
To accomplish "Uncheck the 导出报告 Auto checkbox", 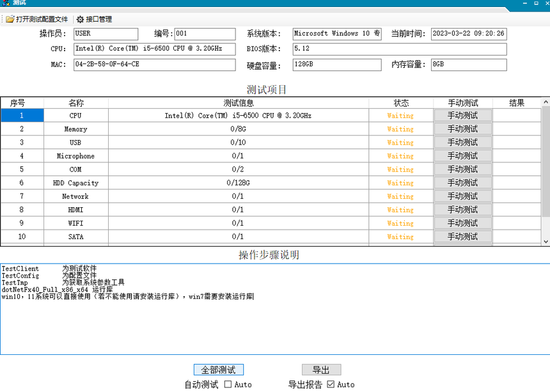I will [x=331, y=384].
